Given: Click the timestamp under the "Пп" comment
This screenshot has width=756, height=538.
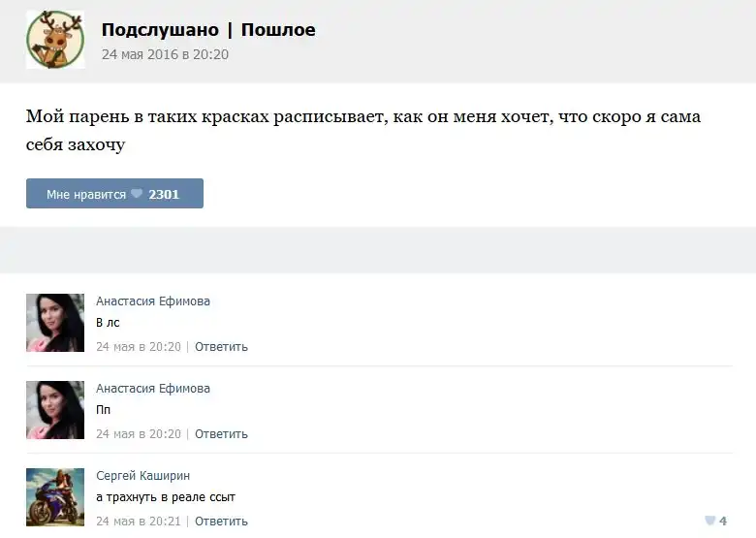Looking at the screenshot, I should (139, 433).
